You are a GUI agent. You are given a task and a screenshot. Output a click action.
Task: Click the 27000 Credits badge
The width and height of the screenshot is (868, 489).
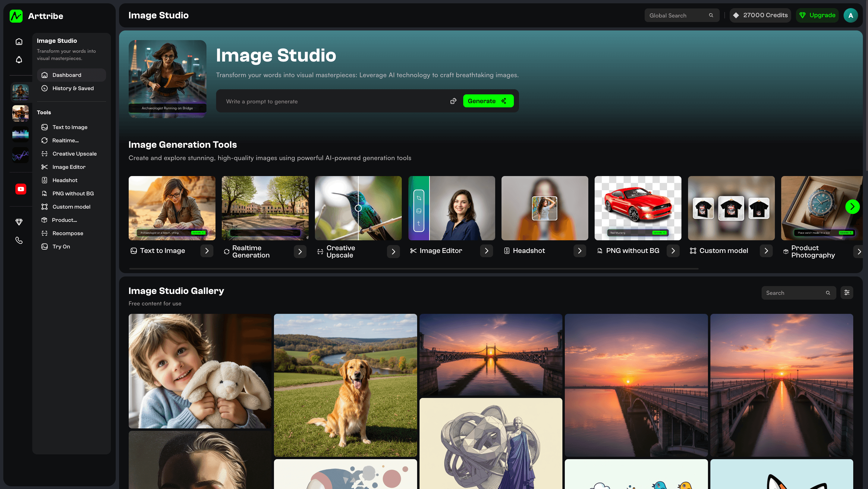pos(760,15)
